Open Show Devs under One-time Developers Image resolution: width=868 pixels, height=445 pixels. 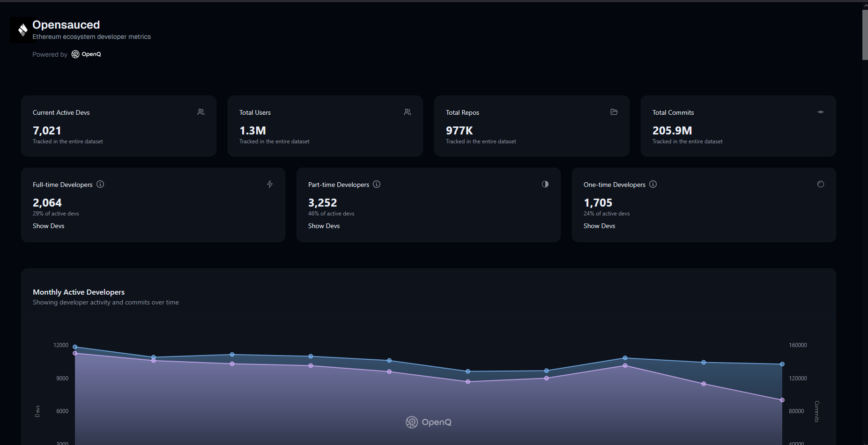[x=599, y=226]
